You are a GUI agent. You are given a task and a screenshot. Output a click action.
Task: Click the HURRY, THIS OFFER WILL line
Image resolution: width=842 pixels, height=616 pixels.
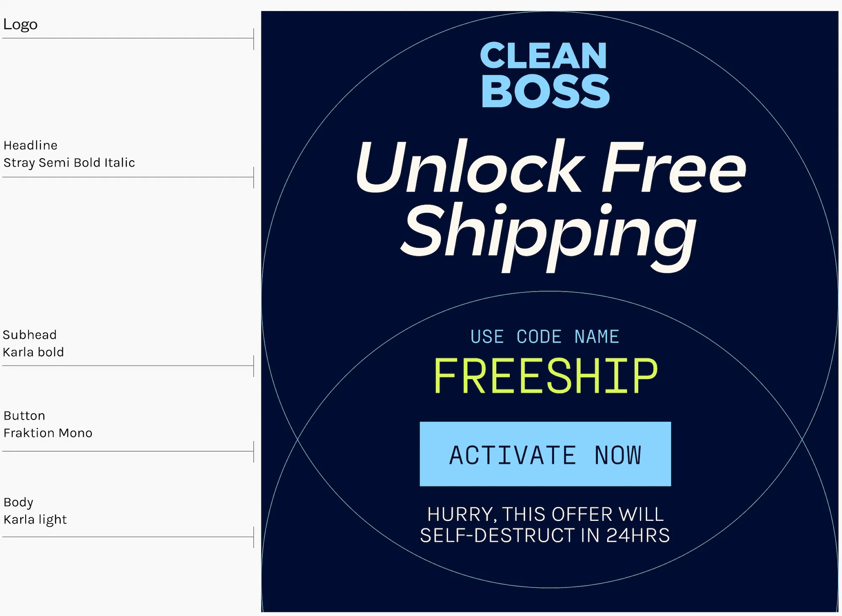pyautogui.click(x=546, y=514)
